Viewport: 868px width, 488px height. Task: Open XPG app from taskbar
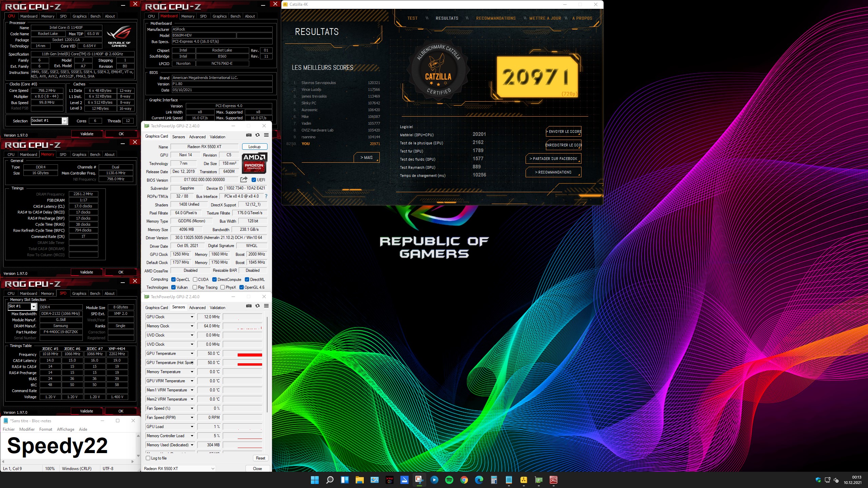(390, 480)
